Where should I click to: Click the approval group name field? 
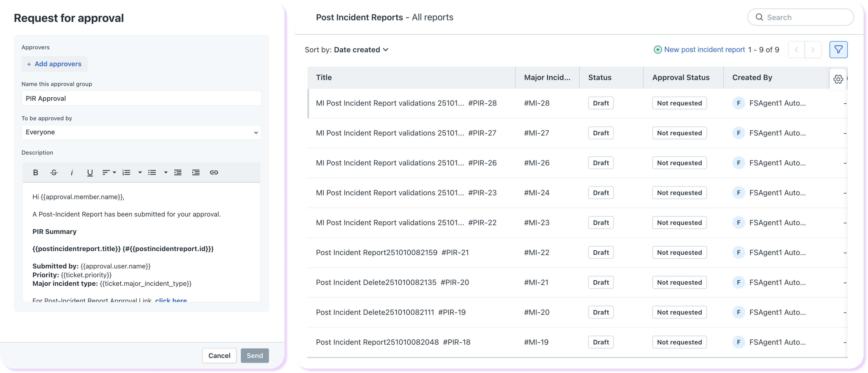coord(141,98)
